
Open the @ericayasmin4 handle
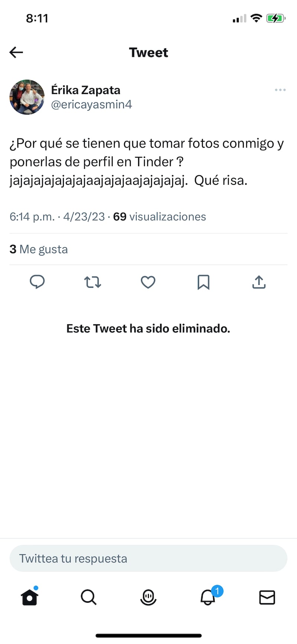91,104
